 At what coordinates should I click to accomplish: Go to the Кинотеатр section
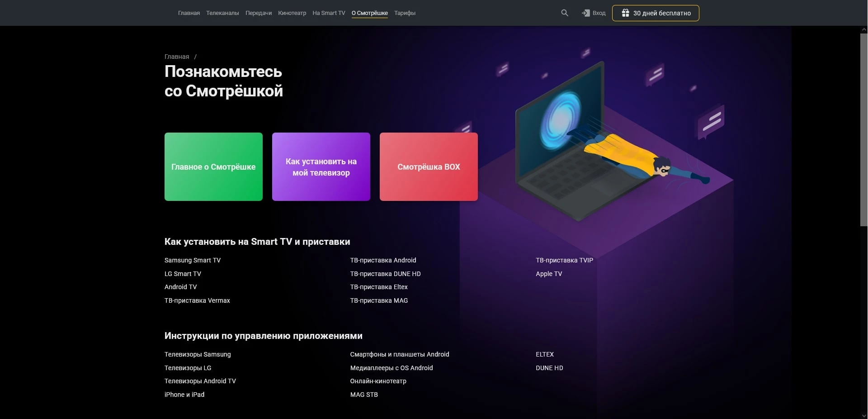[x=292, y=13]
